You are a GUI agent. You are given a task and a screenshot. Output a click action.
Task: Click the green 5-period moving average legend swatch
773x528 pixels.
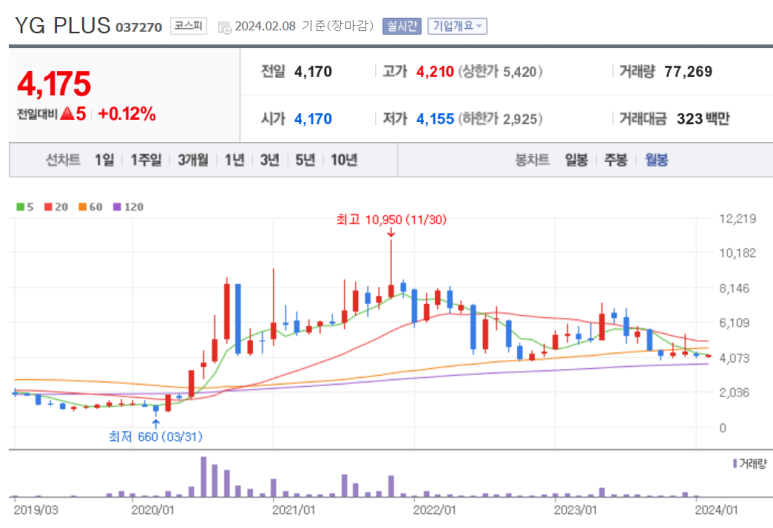coord(20,207)
